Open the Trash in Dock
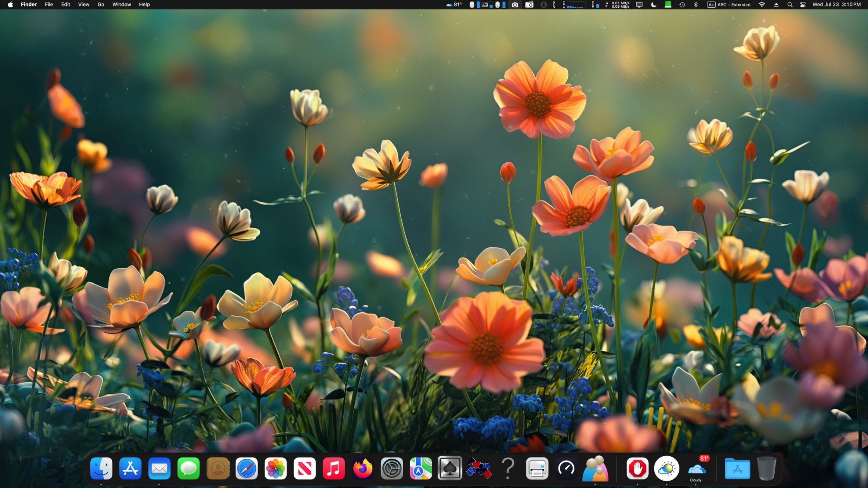 [766, 468]
